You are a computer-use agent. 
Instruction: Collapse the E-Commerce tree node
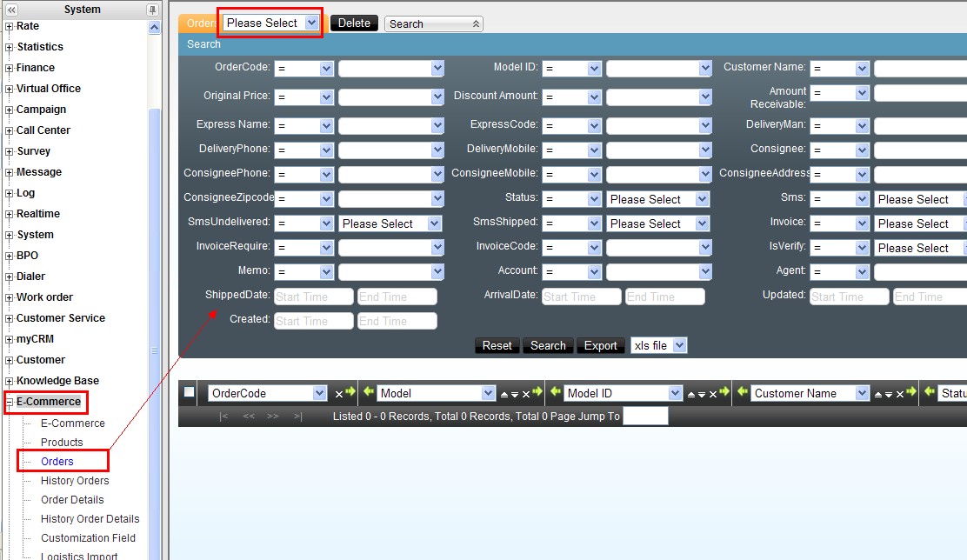10,402
